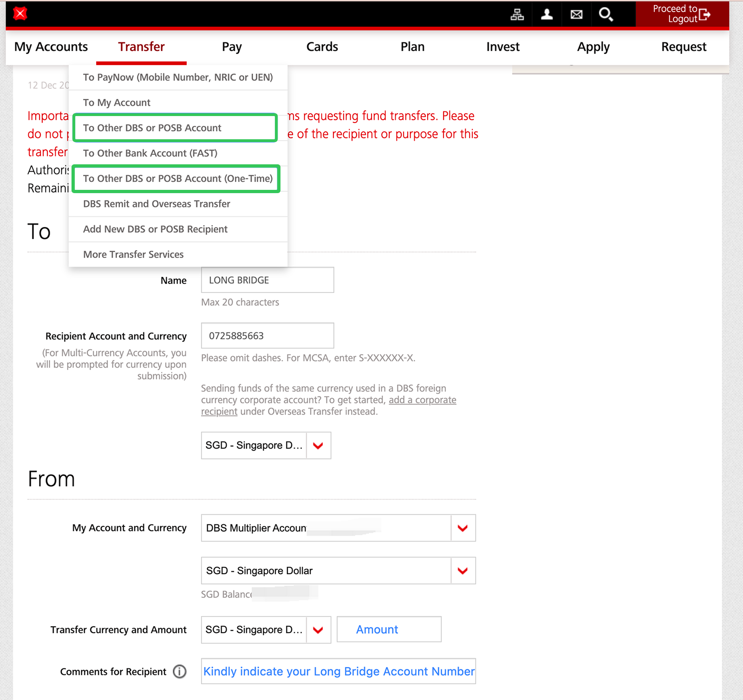The image size is (743, 700).
Task: Choose To Other DBS or POSB Account (One-Time)
Action: coord(177,179)
